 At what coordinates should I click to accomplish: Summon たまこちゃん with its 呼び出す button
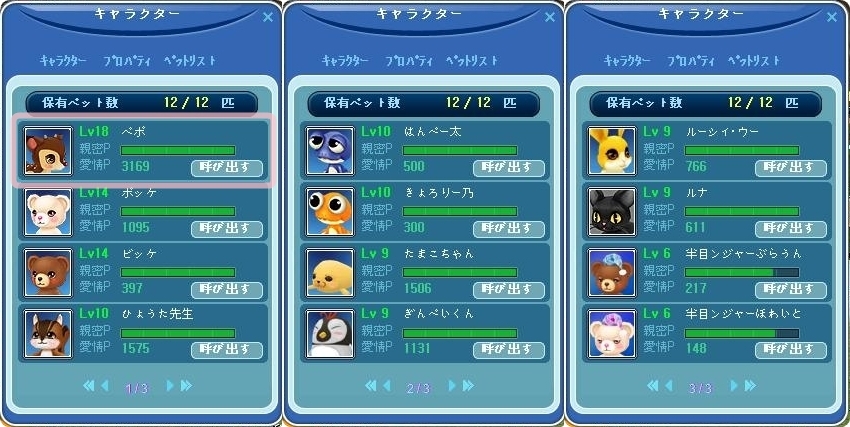(x=508, y=290)
